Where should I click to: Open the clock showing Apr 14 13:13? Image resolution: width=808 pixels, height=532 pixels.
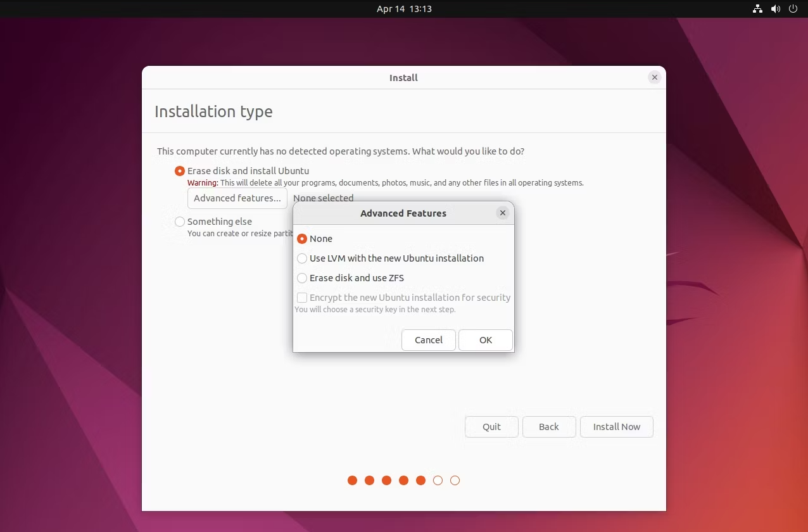tap(404, 9)
